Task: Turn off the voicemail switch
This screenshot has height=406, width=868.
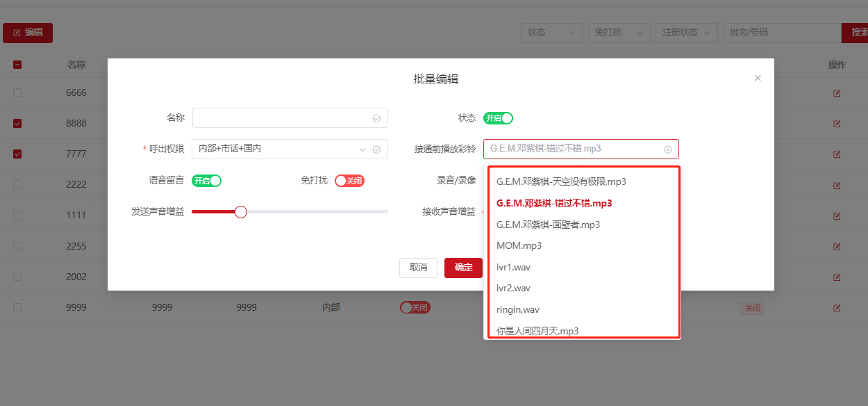Action: (x=206, y=181)
